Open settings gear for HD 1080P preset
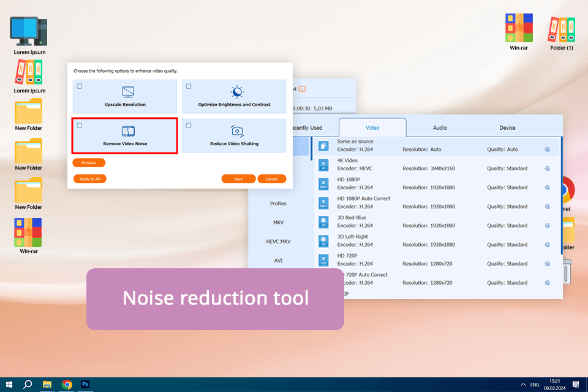 pos(547,187)
